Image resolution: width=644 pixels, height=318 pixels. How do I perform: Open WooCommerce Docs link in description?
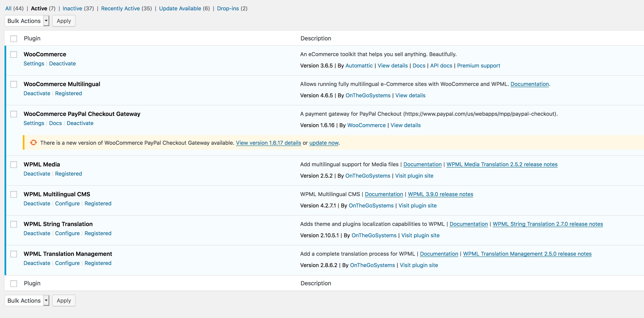tap(419, 65)
